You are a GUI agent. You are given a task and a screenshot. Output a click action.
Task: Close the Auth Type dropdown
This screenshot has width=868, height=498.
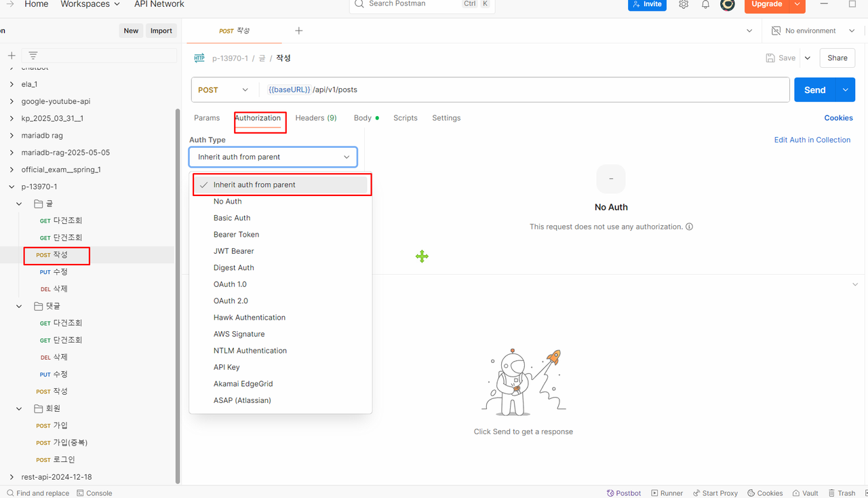pyautogui.click(x=273, y=157)
